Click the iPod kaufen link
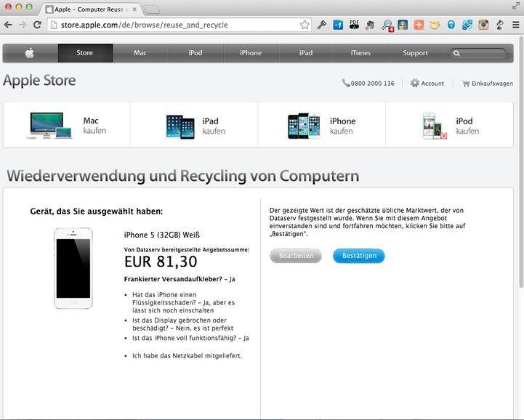 tap(467, 126)
